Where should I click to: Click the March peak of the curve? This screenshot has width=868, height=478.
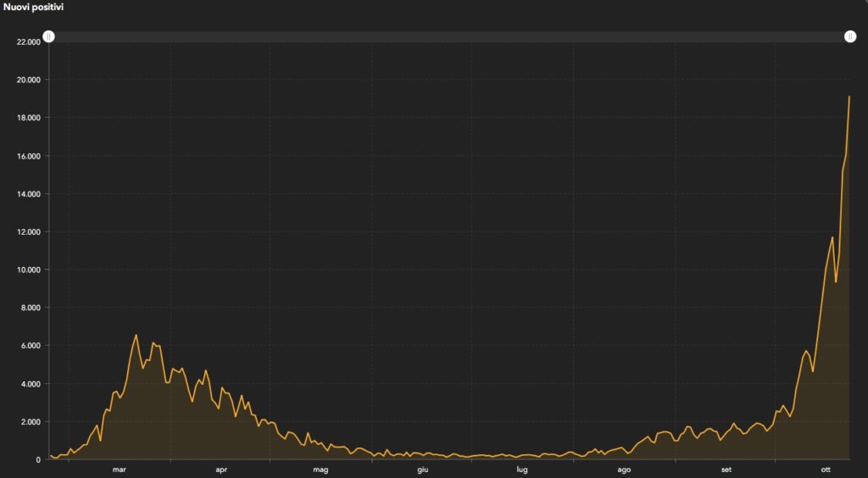136,336
